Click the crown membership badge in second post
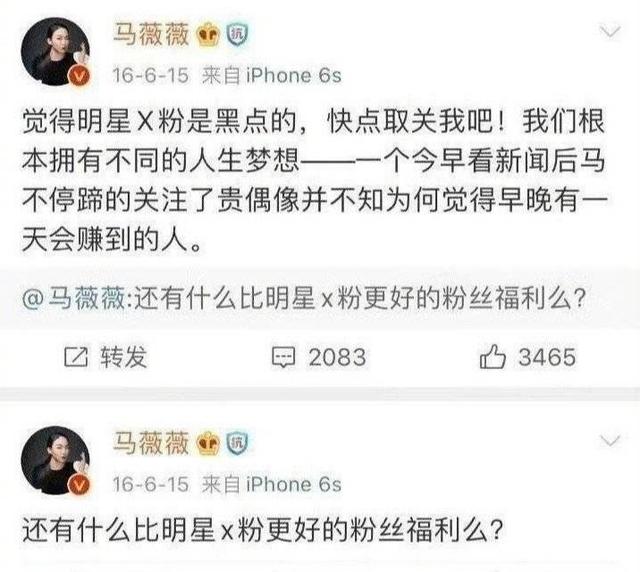Screen dimensions: 640x572 pyautogui.click(x=209, y=444)
